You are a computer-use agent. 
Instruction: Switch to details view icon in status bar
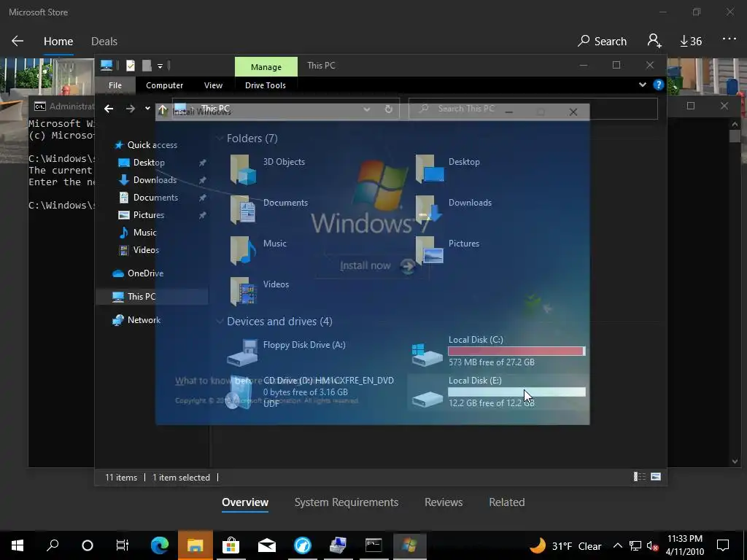(x=639, y=477)
